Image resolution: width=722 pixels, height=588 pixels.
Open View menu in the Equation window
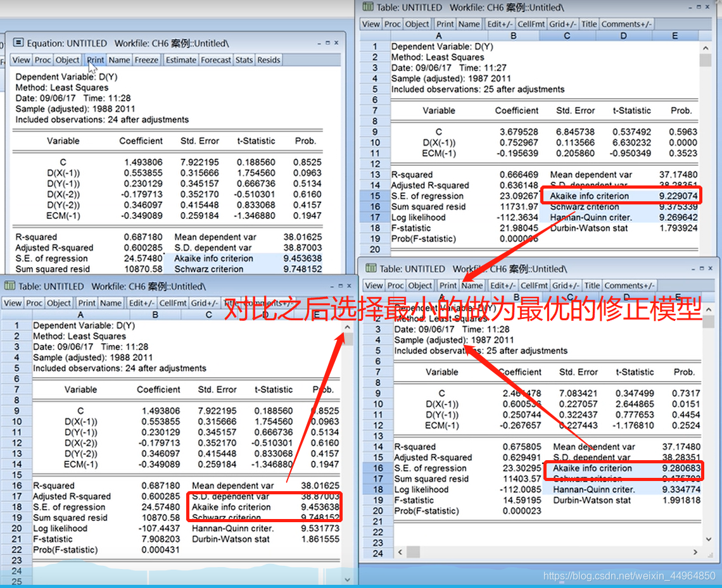[x=21, y=59]
